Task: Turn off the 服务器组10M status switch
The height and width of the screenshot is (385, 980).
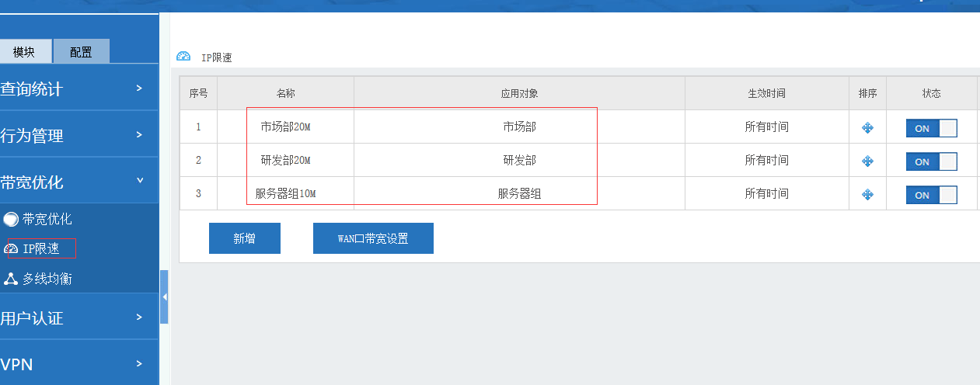Action: click(931, 195)
